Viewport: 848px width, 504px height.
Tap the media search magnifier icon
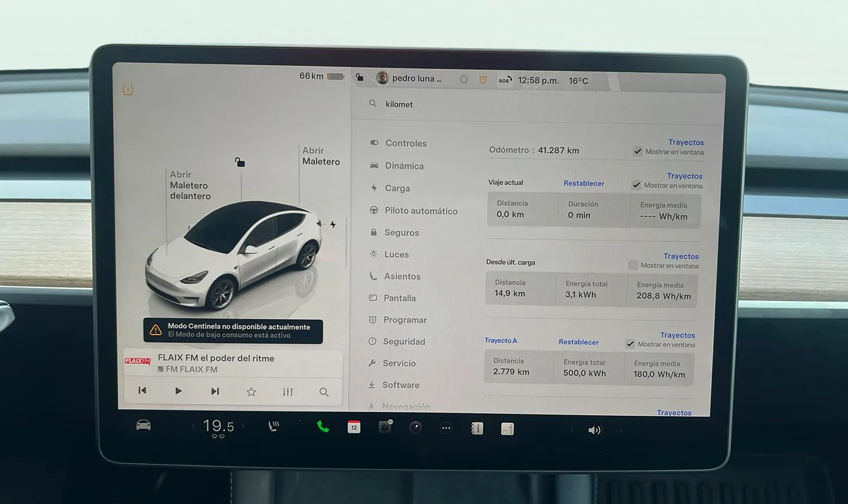324,392
